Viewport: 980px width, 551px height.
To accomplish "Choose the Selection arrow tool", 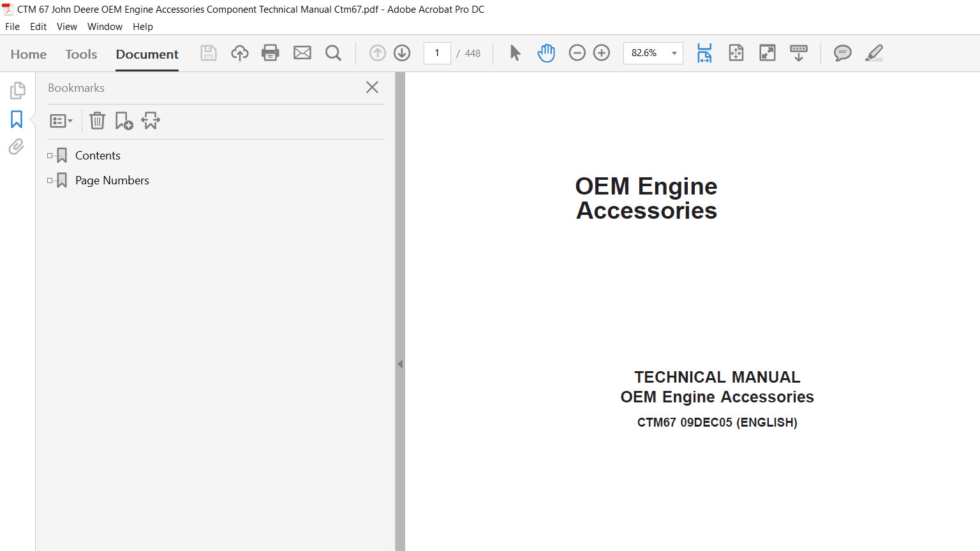I will (515, 53).
